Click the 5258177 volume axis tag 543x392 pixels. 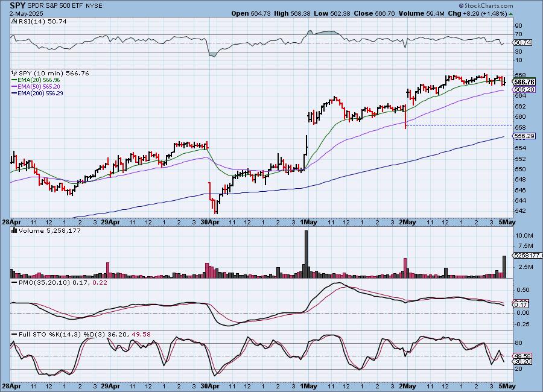528,255
